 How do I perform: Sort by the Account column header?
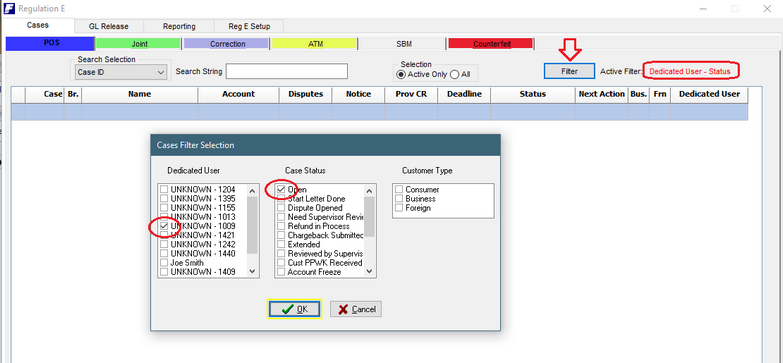pos(238,94)
